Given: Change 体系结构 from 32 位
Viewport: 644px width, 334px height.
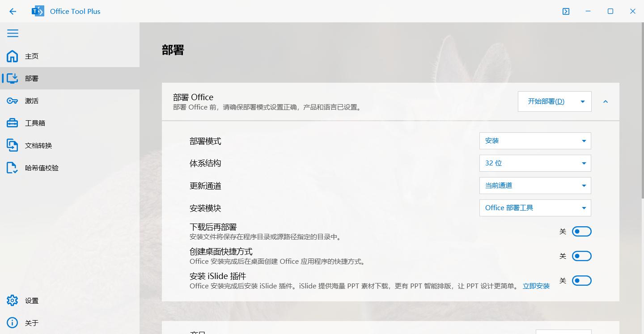Looking at the screenshot, I should [535, 163].
